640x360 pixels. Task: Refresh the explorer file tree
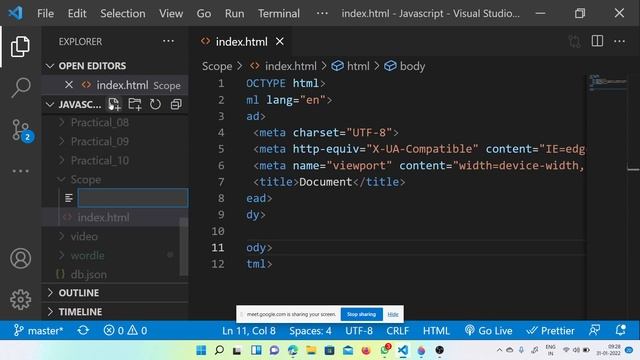pyautogui.click(x=155, y=104)
